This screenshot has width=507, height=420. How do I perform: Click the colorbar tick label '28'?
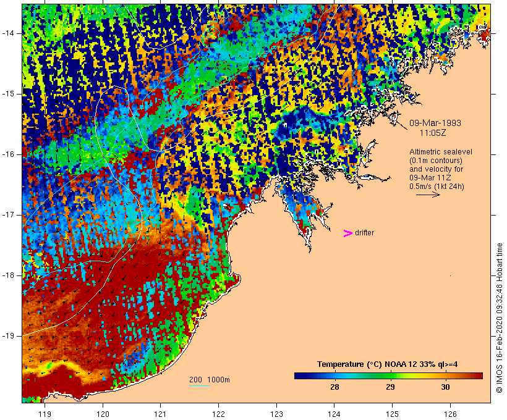(x=334, y=387)
